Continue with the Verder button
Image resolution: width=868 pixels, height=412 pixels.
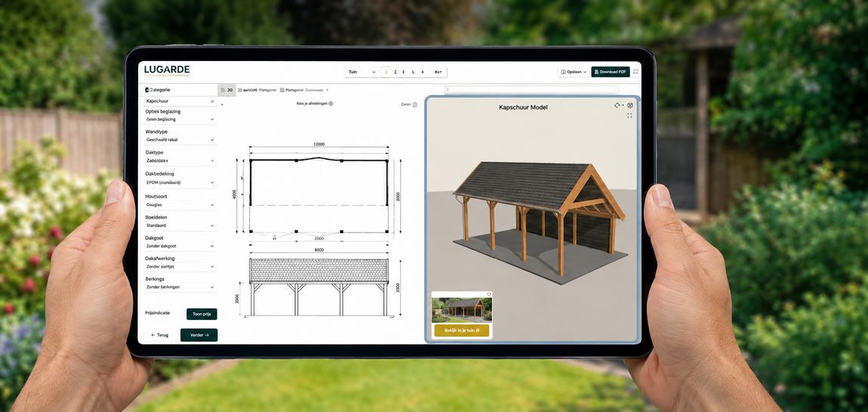point(199,335)
